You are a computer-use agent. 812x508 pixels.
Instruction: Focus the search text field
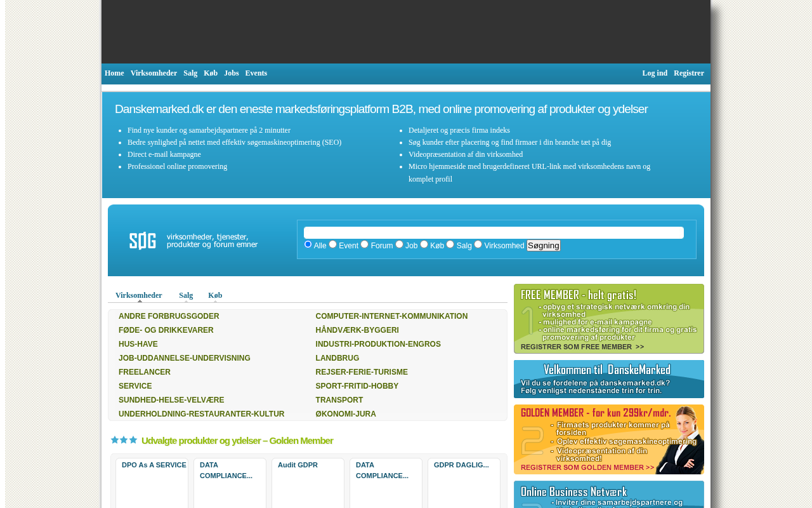(x=494, y=233)
